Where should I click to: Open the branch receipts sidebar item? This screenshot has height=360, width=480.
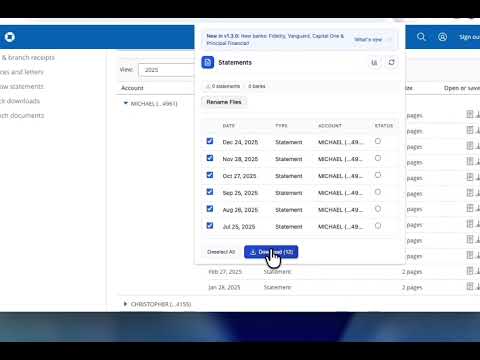[x=28, y=58]
